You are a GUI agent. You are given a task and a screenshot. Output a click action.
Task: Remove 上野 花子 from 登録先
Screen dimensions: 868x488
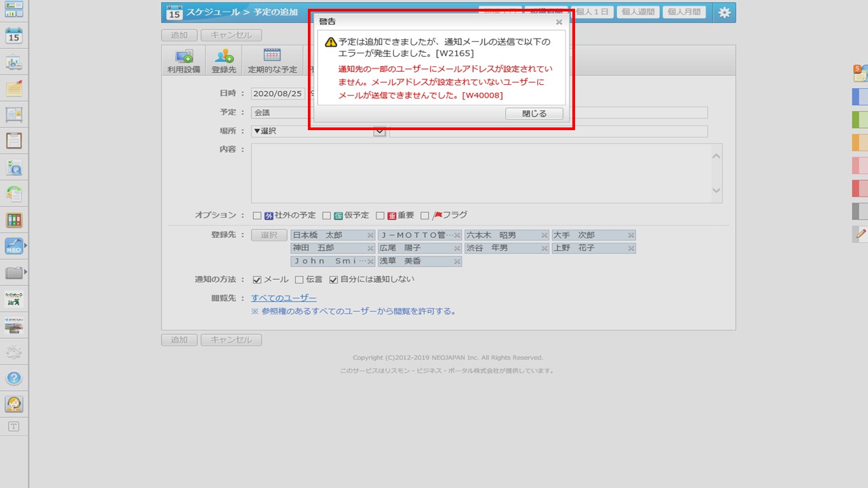(x=631, y=248)
